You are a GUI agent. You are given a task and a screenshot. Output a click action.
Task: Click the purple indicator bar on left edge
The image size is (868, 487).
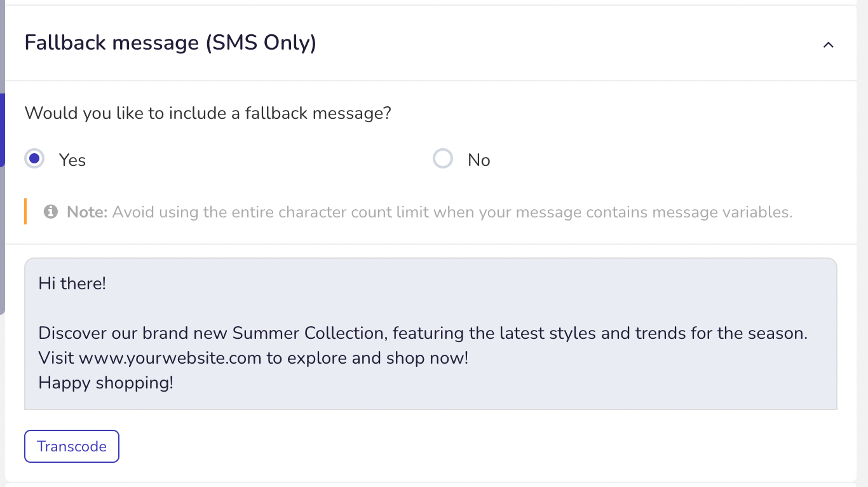tap(3, 130)
